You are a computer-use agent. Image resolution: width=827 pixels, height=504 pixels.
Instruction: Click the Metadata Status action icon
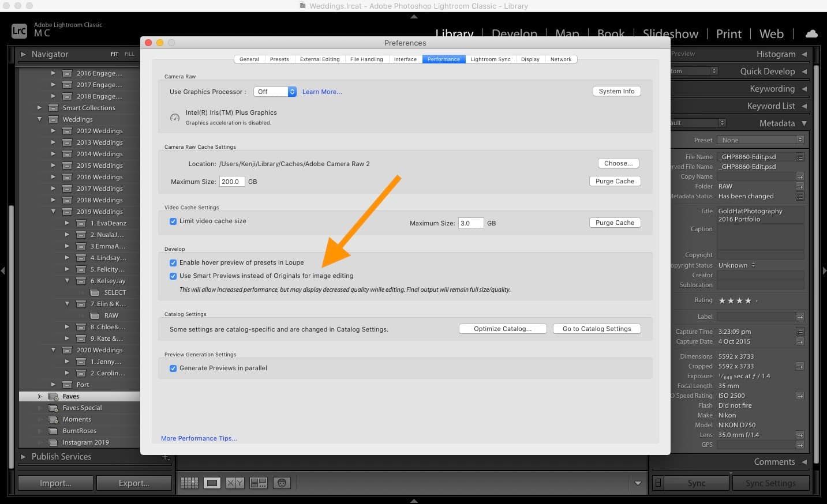(x=800, y=196)
